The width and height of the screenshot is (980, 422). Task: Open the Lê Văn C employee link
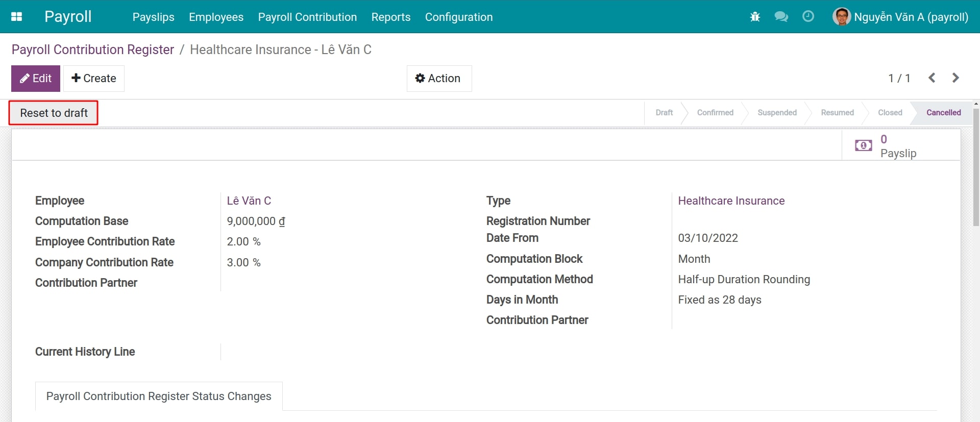pos(249,201)
